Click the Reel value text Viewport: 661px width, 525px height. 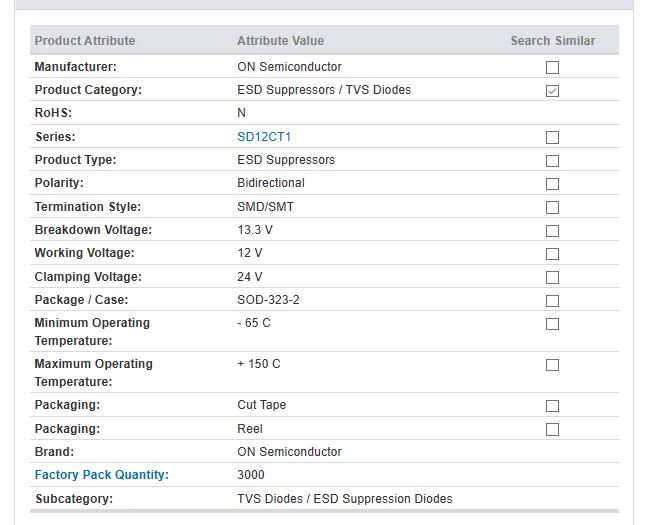point(250,429)
